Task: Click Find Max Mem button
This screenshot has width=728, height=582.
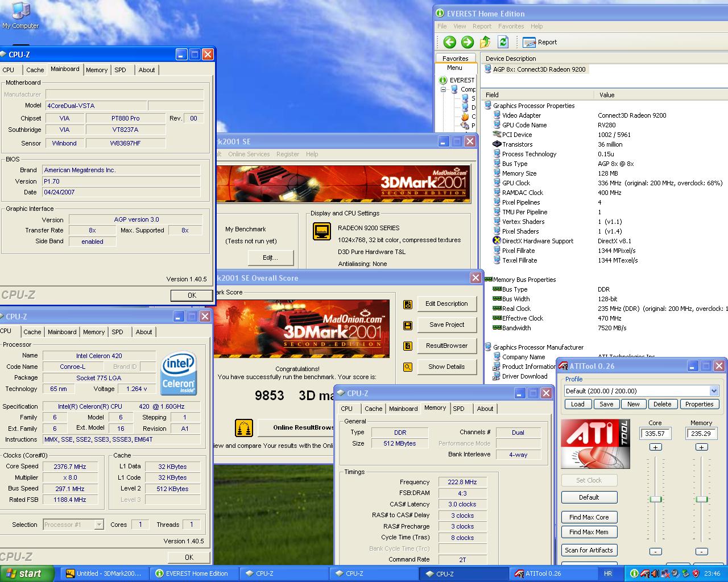Action: click(x=589, y=532)
